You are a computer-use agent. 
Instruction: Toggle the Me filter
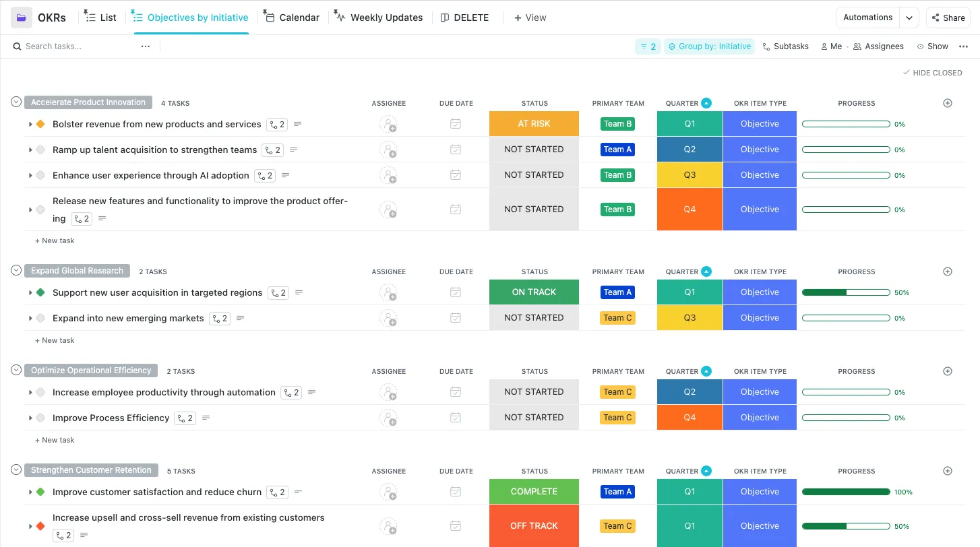click(x=831, y=46)
